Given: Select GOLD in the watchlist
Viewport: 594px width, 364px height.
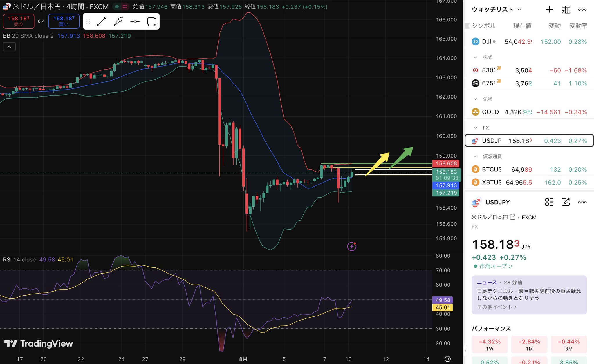Looking at the screenshot, I should [529, 112].
